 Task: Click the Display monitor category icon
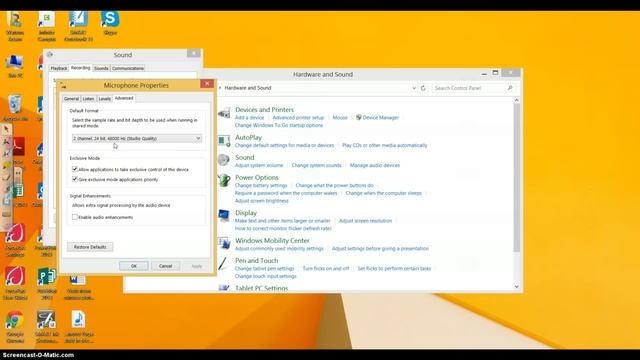click(x=224, y=216)
